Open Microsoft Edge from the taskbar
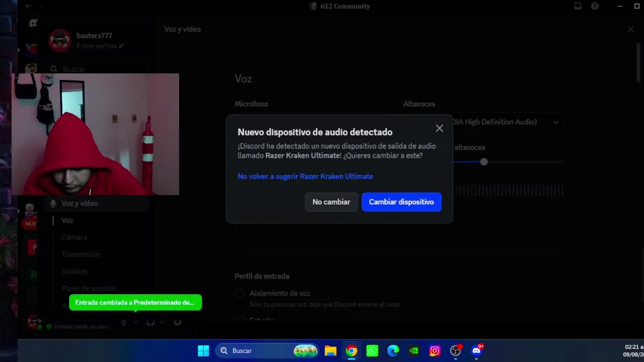 point(393,350)
